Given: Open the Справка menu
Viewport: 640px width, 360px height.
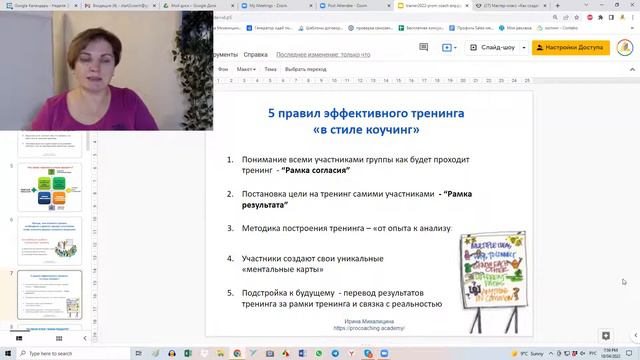Looking at the screenshot, I should pyautogui.click(x=256, y=54).
